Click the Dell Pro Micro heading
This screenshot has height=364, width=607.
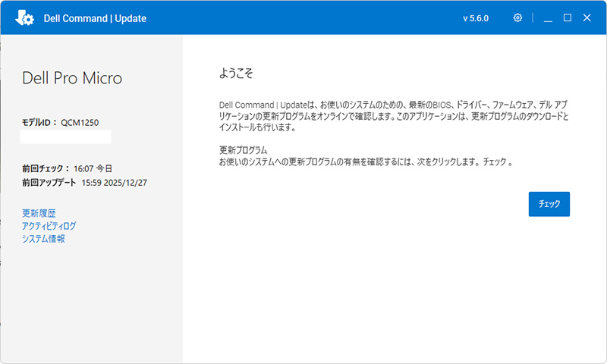[x=71, y=78]
